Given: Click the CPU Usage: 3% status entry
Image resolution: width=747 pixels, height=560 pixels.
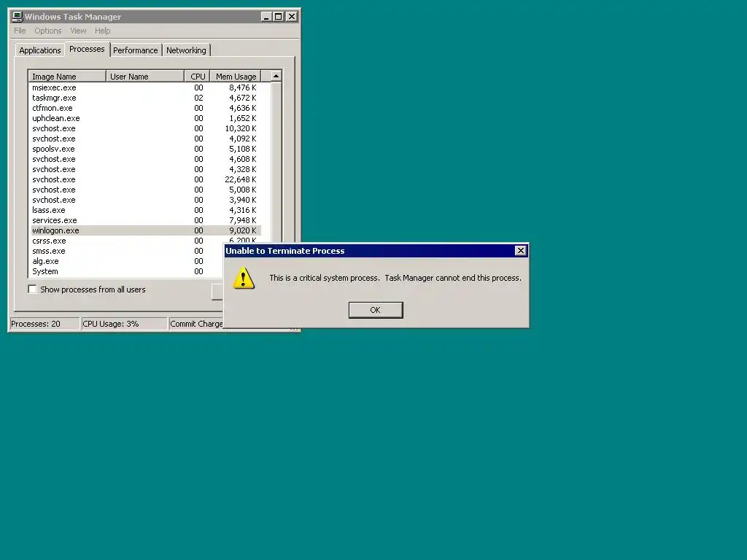Looking at the screenshot, I should [x=124, y=324].
